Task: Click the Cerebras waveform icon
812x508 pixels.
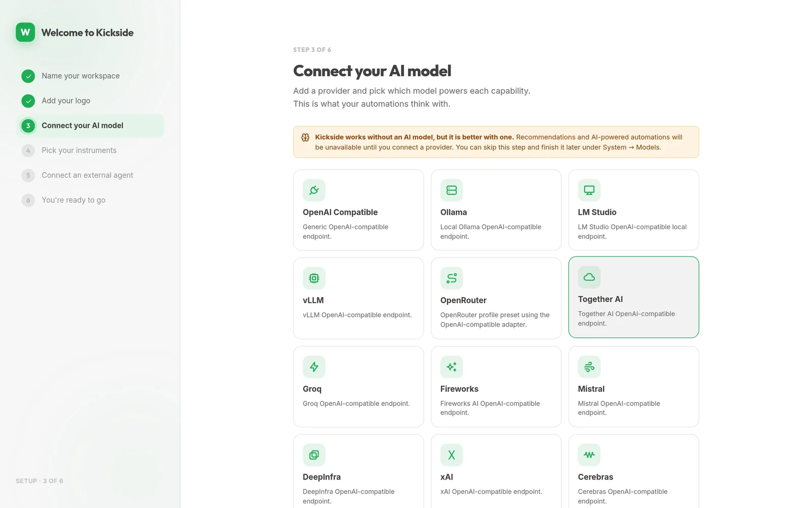Action: click(589, 455)
